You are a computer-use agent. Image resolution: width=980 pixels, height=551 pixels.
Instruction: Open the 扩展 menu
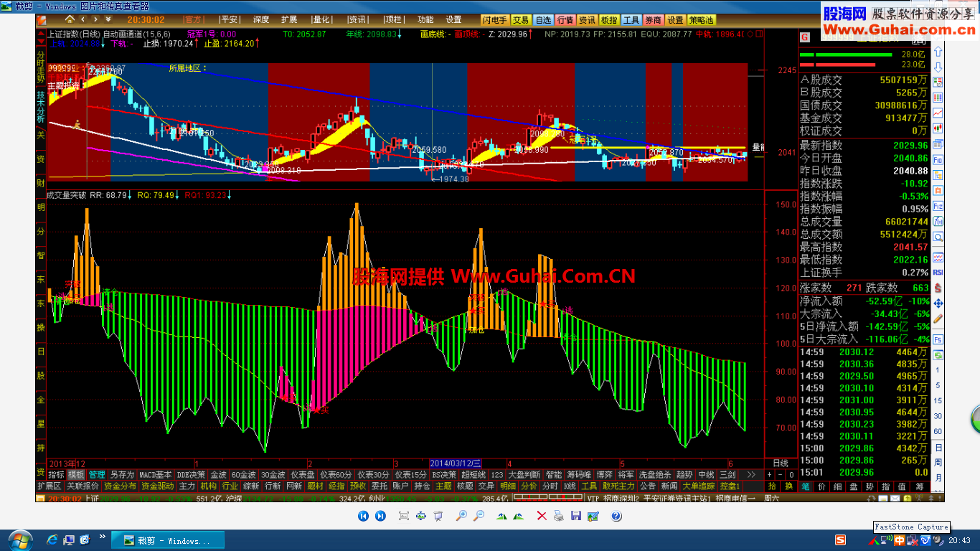(x=289, y=19)
